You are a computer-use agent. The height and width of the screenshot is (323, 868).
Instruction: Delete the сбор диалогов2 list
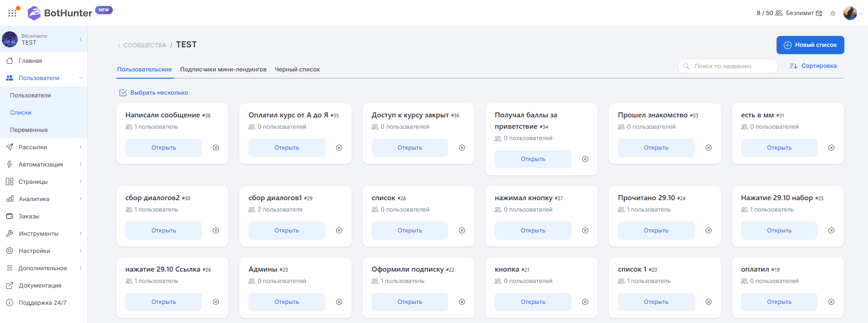click(x=216, y=231)
